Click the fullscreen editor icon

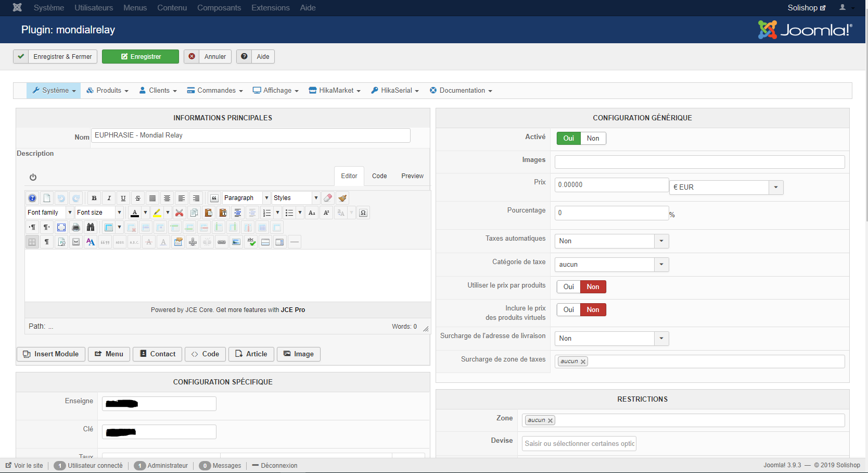click(x=61, y=227)
